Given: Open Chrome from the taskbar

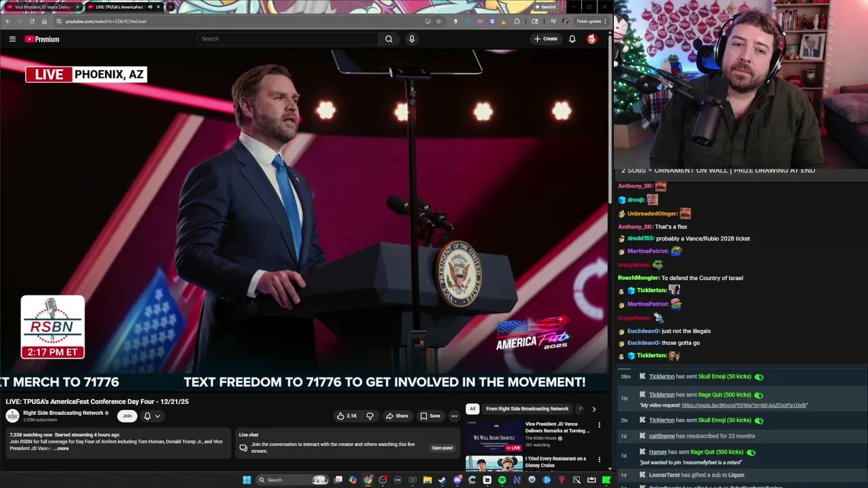Looking at the screenshot, I should pyautogui.click(x=368, y=480).
